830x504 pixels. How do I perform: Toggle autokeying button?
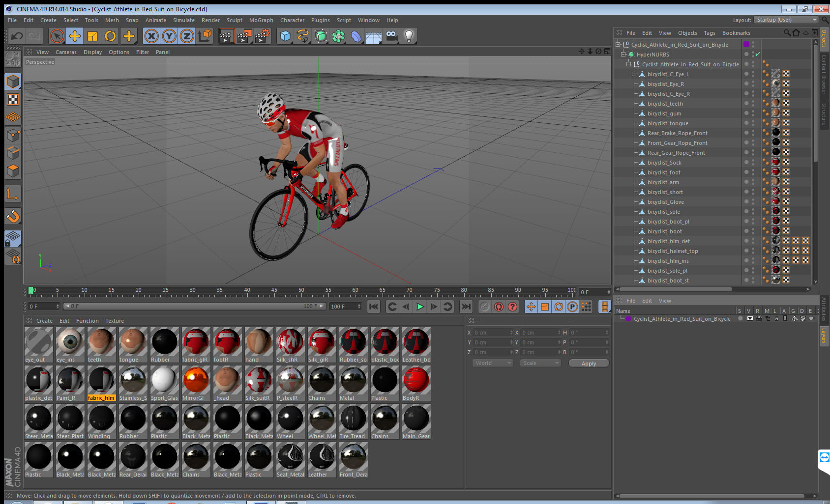click(x=499, y=307)
